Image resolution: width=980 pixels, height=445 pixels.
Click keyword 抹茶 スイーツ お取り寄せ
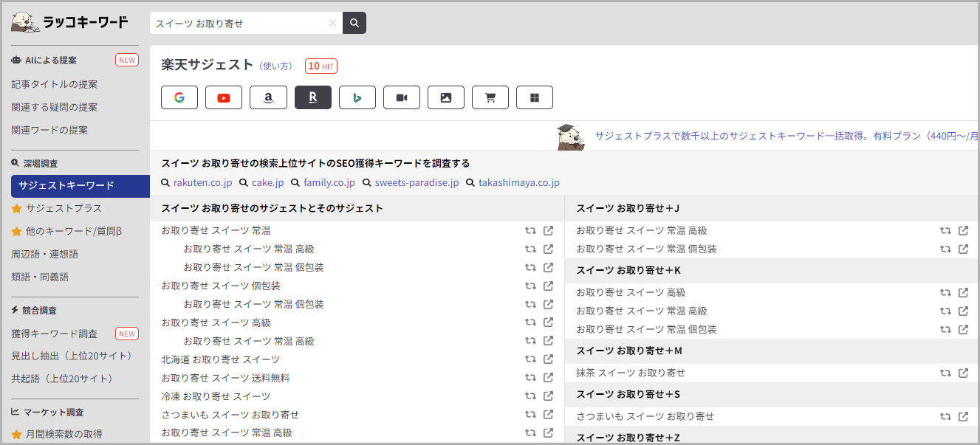[631, 373]
